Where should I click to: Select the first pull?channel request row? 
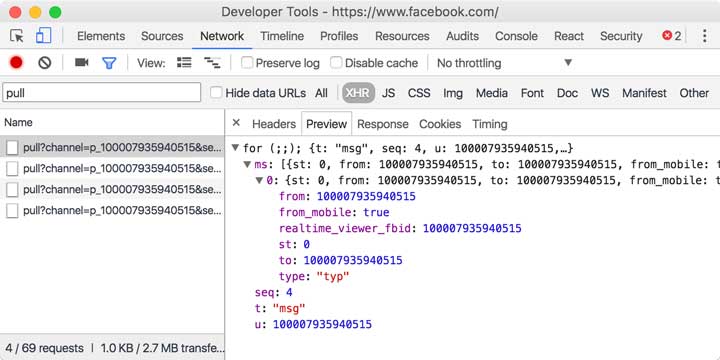(x=112, y=147)
